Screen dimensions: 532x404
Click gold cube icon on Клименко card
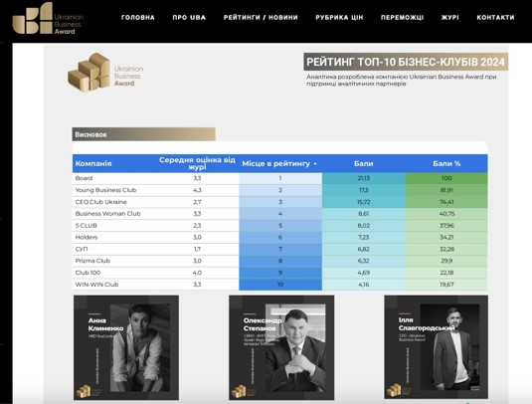point(84,391)
